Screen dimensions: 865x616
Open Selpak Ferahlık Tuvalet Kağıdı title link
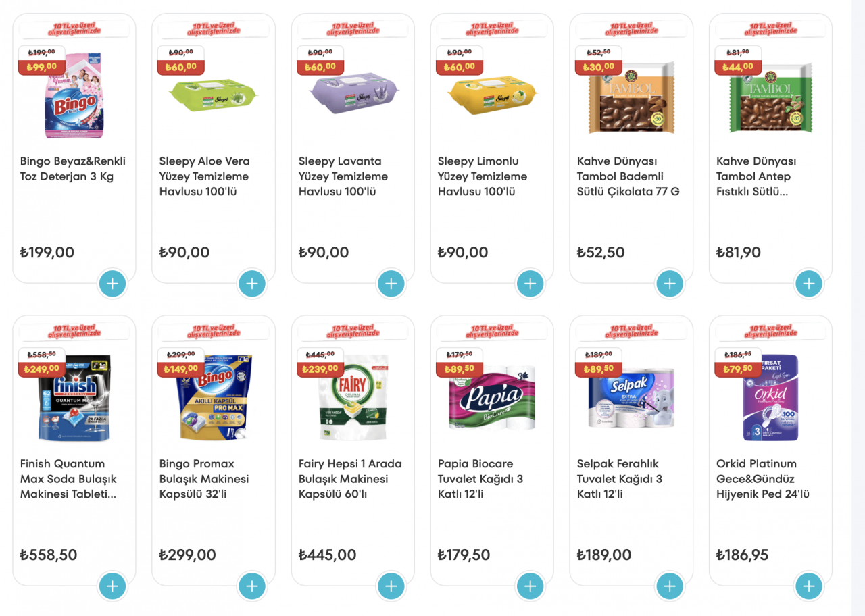point(620,479)
